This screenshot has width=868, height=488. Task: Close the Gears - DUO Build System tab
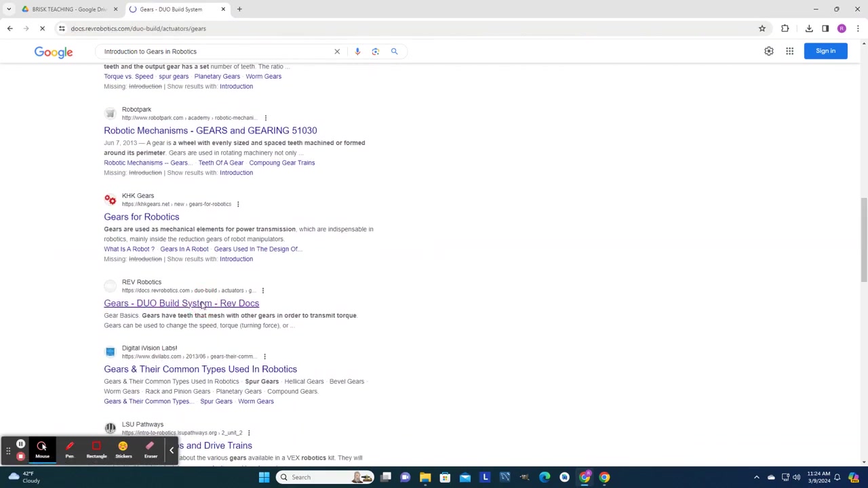pyautogui.click(x=223, y=9)
